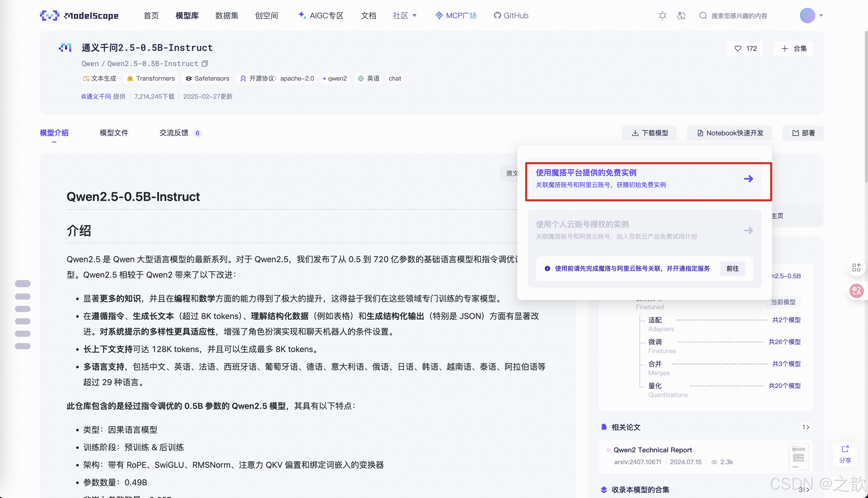
Task: Click the MCP diamond icon
Action: point(439,15)
